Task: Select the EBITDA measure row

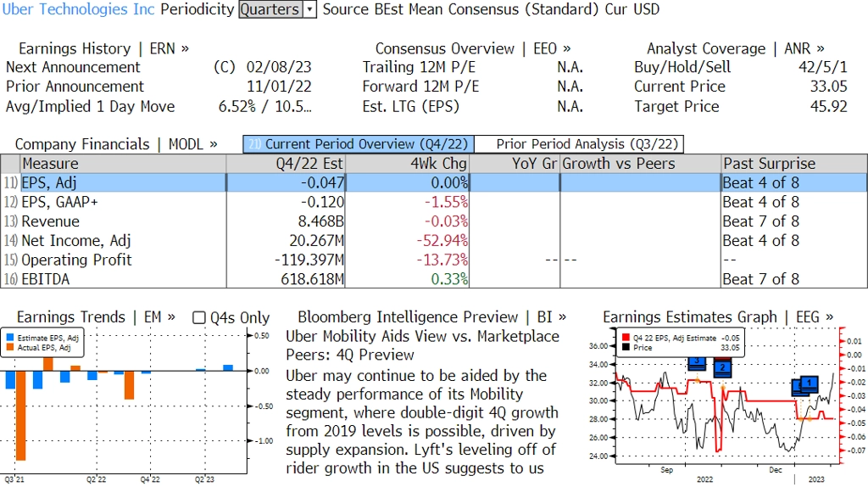Action: (434, 279)
